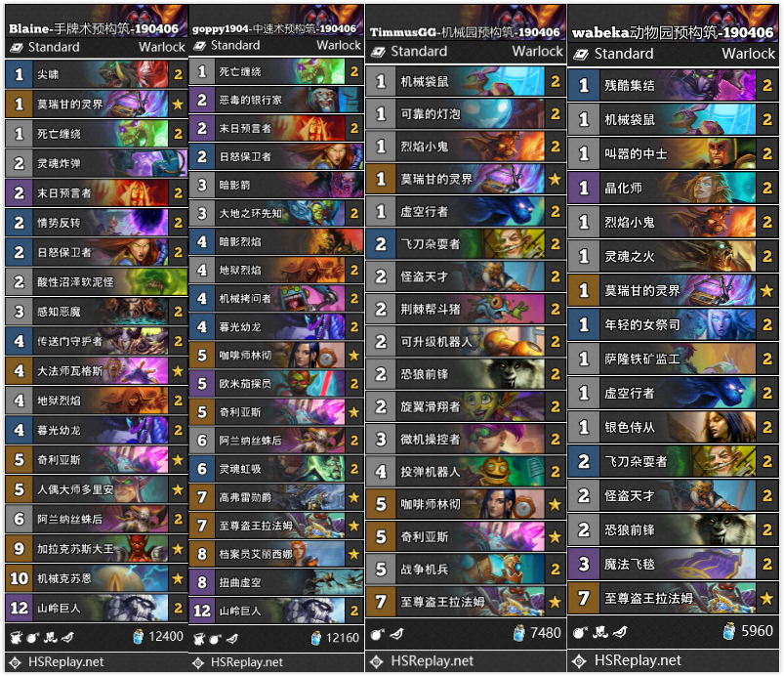784x676 pixels.
Task: Click the dust vial icon beside 7480
Action: [519, 633]
